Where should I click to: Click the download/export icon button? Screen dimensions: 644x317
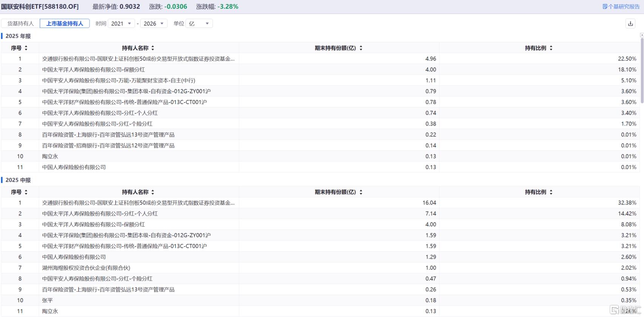click(x=630, y=23)
